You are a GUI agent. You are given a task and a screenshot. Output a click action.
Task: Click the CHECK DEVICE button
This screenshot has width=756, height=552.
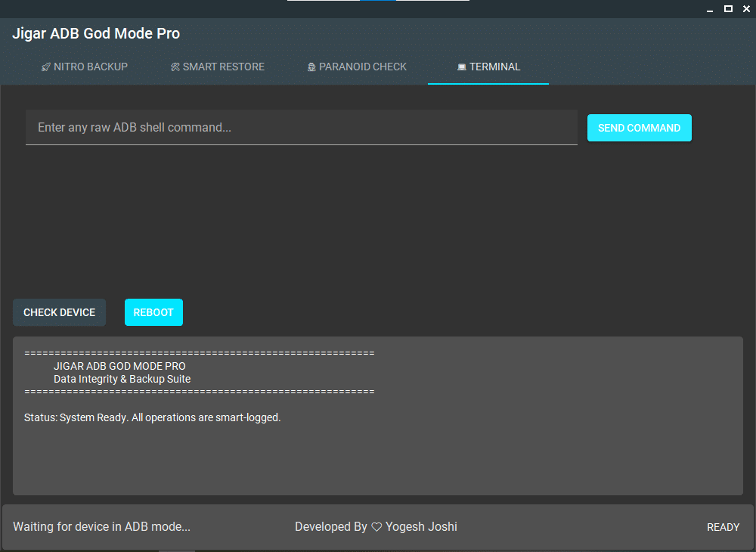pos(59,312)
